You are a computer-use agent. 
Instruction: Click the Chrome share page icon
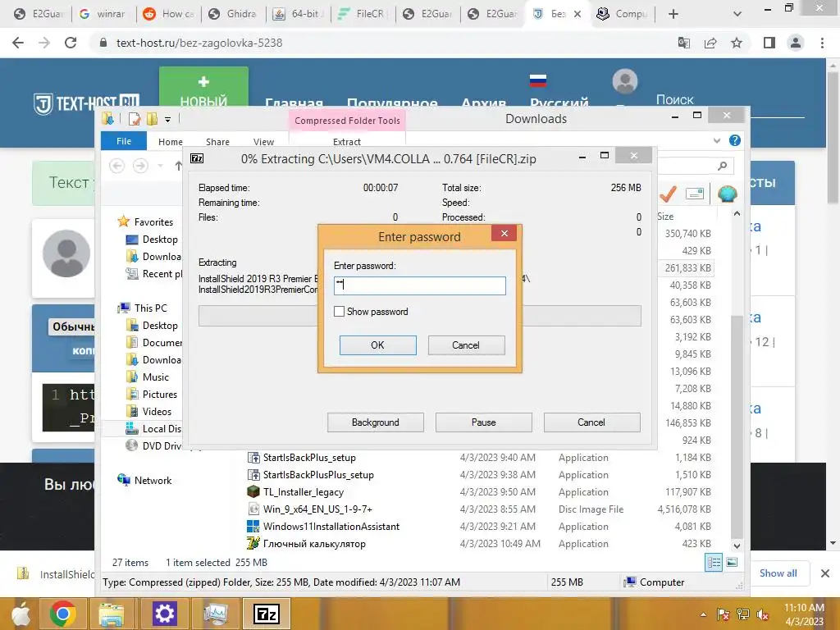[710, 43]
